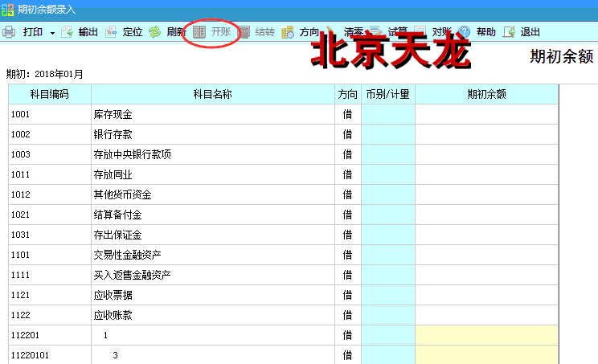Select the 应收票据 account name
The width and height of the screenshot is (598, 364).
click(113, 295)
